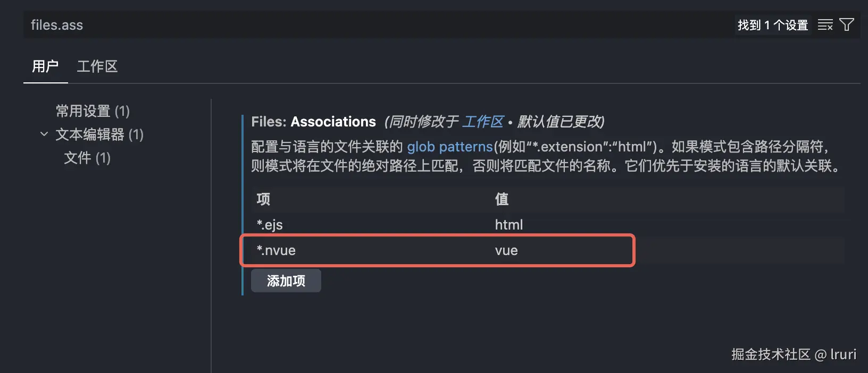Switch to the 工作区 tab

[97, 66]
